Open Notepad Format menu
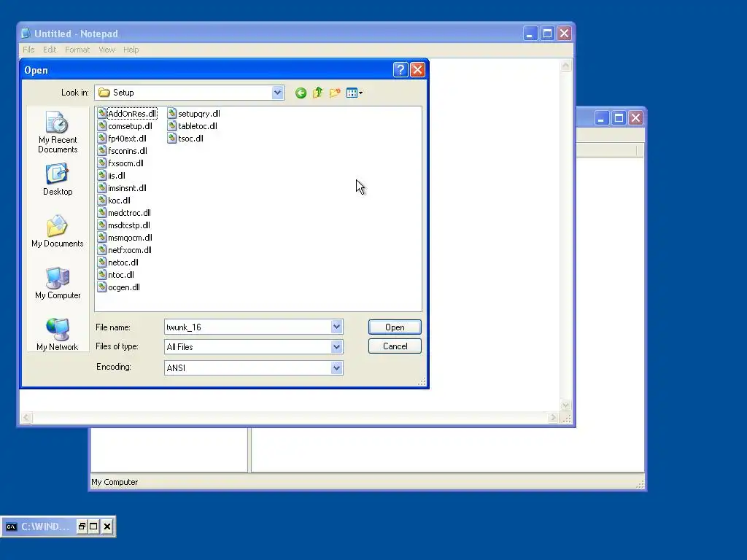Viewport: 747px width, 560px height. [x=77, y=50]
